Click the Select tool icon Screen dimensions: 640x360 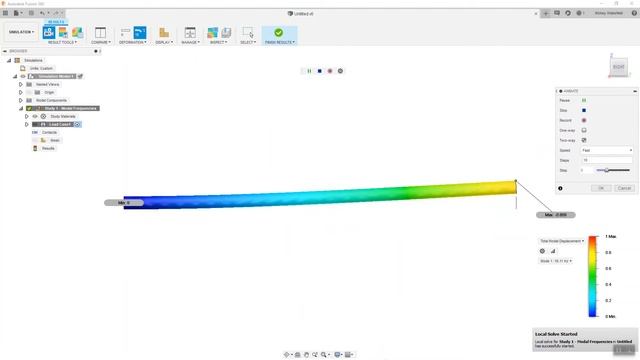[x=248, y=32]
